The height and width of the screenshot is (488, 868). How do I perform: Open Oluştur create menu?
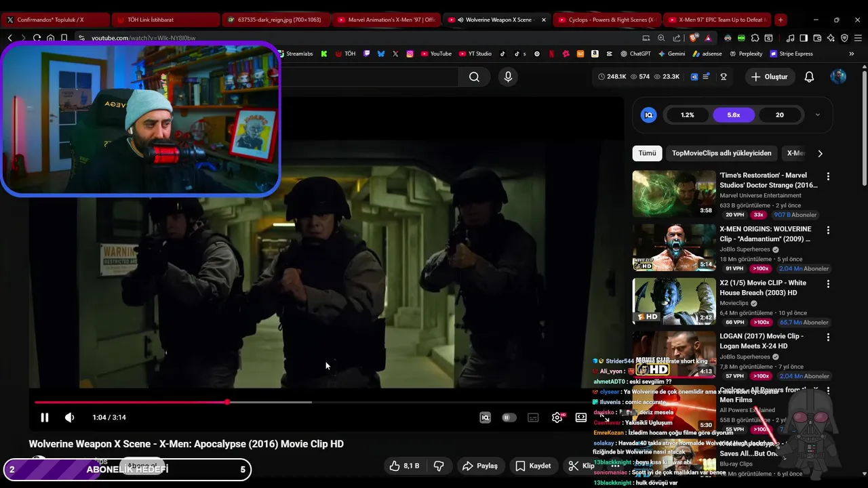[769, 77]
